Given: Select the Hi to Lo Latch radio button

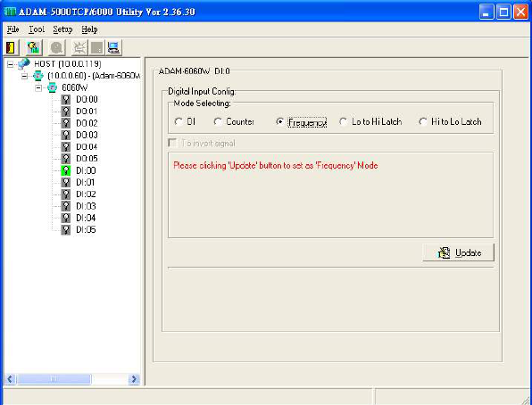Looking at the screenshot, I should 422,122.
